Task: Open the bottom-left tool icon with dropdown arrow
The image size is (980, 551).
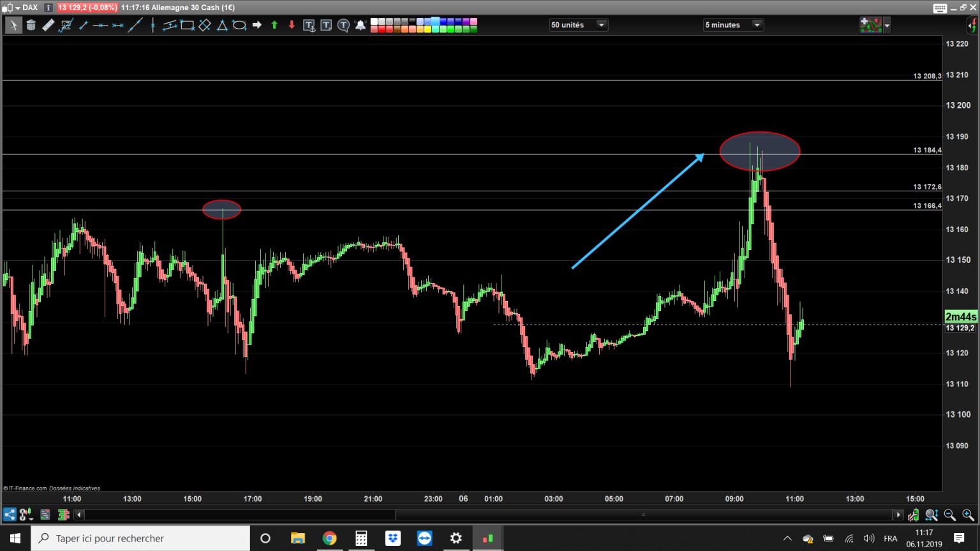Action: 26,515
